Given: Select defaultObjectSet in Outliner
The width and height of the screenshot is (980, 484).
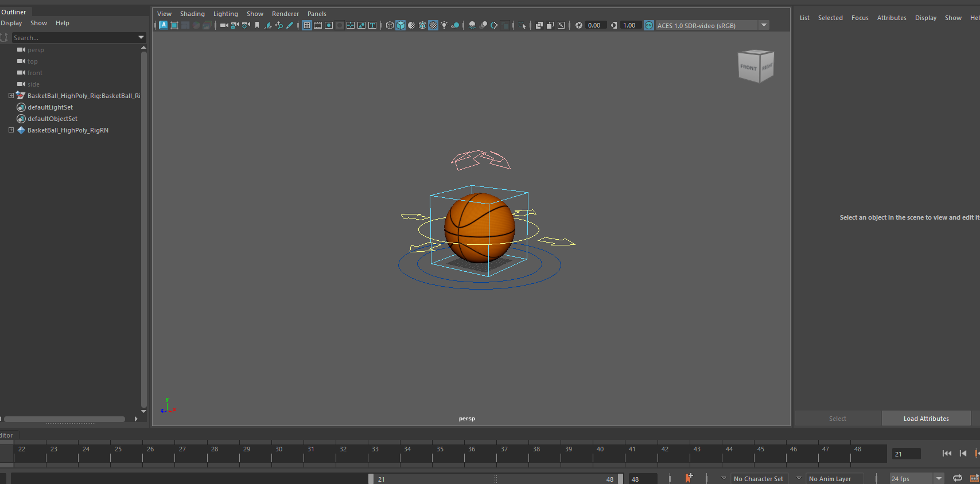Looking at the screenshot, I should (52, 119).
